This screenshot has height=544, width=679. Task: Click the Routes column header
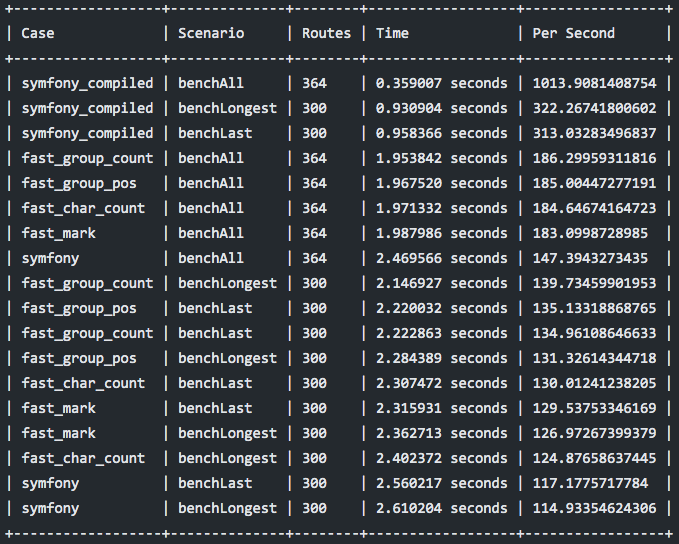point(327,33)
